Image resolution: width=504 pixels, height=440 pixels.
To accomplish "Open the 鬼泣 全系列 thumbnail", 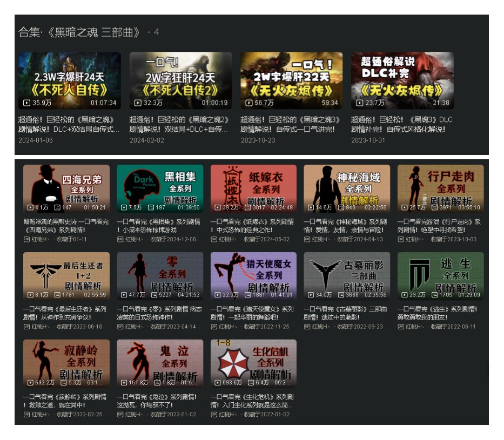I will pos(160,363).
